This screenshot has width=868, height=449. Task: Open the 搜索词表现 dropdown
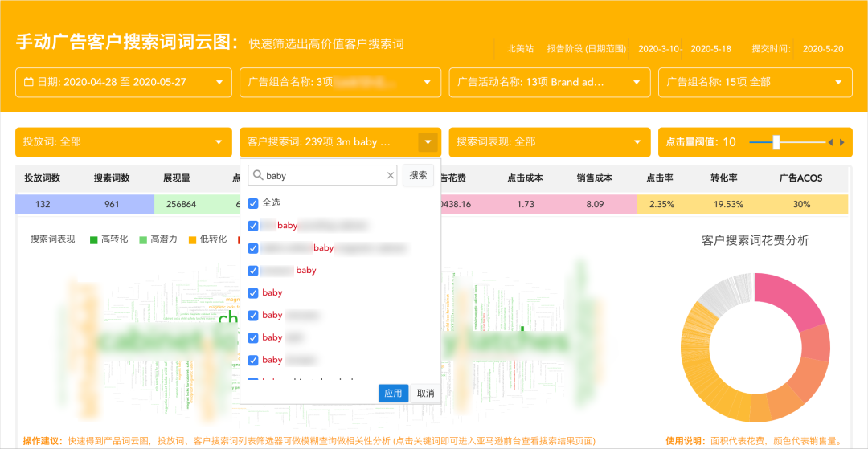tap(549, 142)
